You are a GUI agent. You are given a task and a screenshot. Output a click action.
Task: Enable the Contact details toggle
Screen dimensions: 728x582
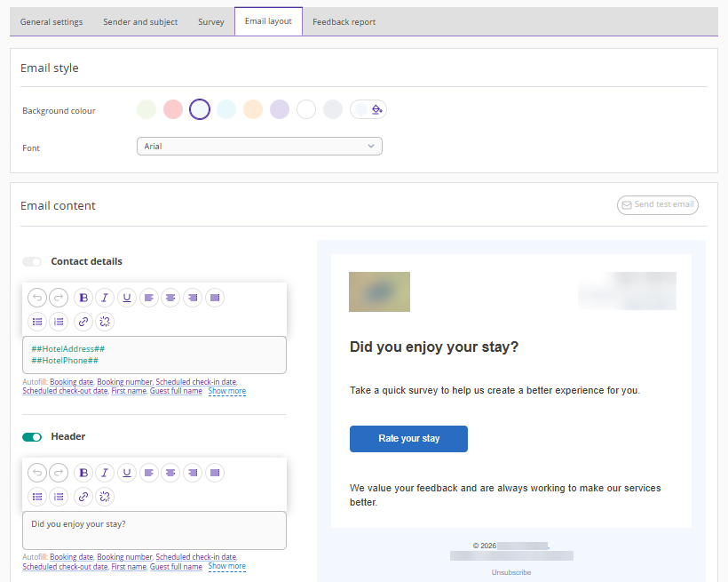coord(32,262)
